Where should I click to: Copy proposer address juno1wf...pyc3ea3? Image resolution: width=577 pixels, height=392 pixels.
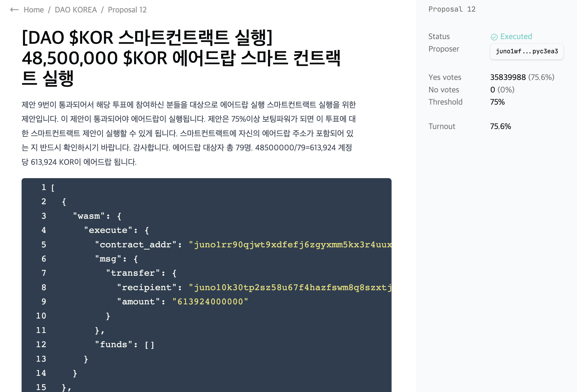[x=527, y=51]
